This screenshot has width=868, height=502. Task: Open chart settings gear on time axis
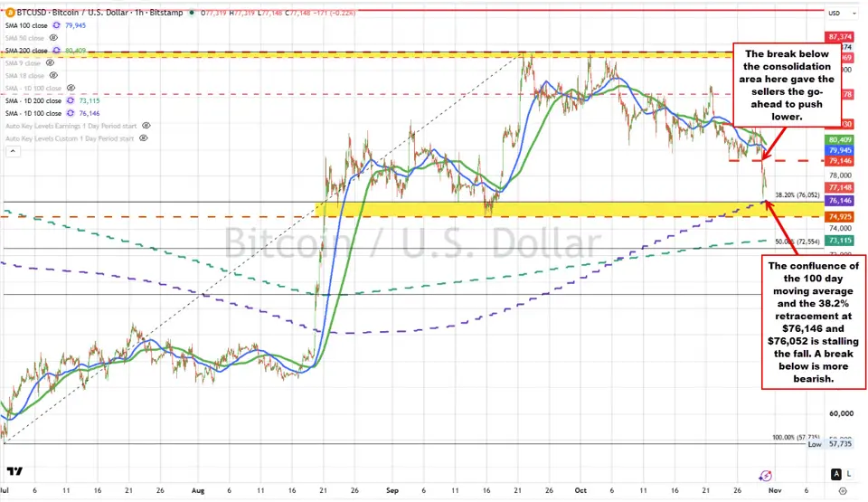click(843, 491)
